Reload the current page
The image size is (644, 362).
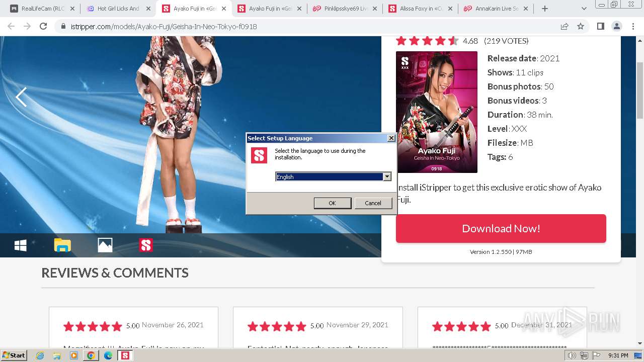pos(43,26)
